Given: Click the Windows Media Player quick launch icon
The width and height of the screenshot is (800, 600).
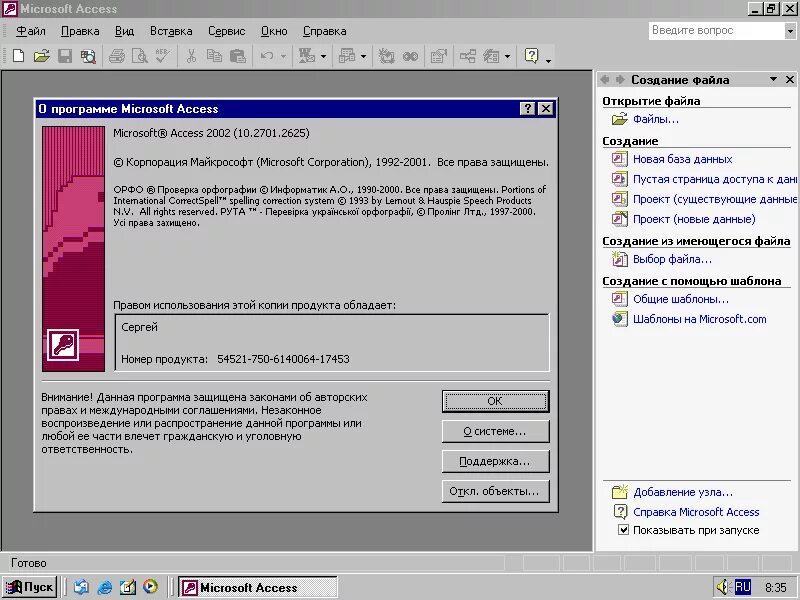Looking at the screenshot, I should point(150,587).
